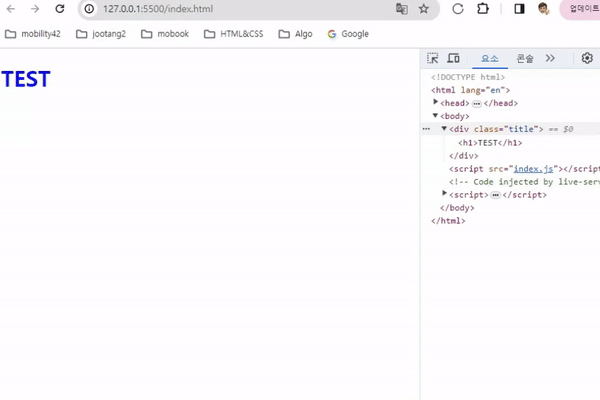Select the closing </body> tag line
600x400 pixels.
[x=457, y=208]
